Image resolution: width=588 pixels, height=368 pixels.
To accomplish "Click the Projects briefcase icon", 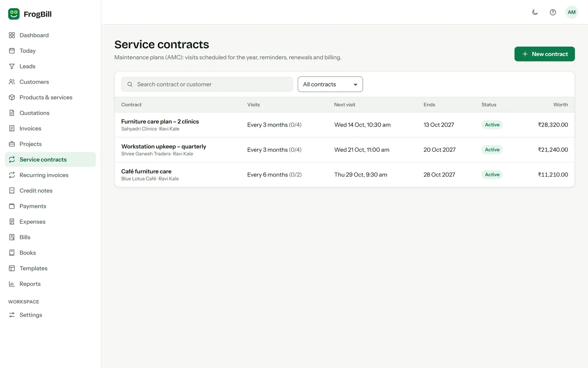I will 12,144.
